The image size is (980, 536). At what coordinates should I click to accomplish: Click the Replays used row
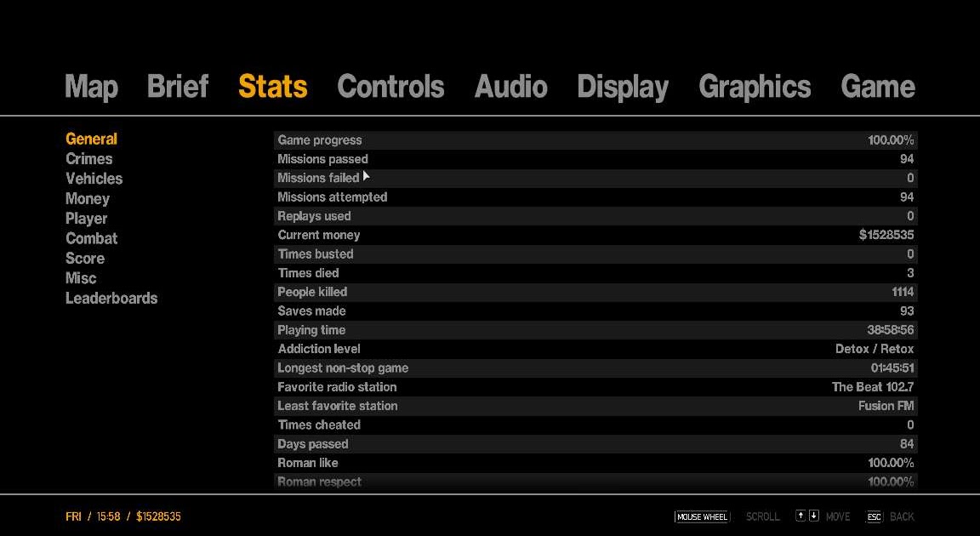pyautogui.click(x=595, y=216)
